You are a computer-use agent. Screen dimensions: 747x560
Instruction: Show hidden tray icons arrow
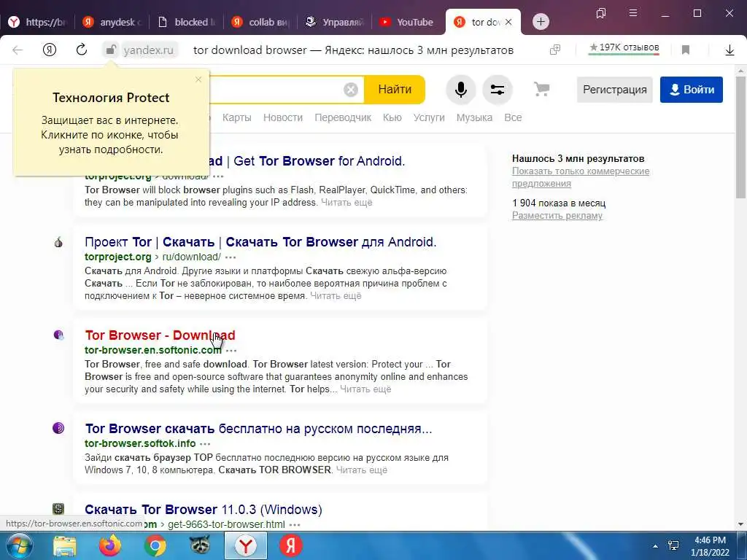click(x=656, y=546)
